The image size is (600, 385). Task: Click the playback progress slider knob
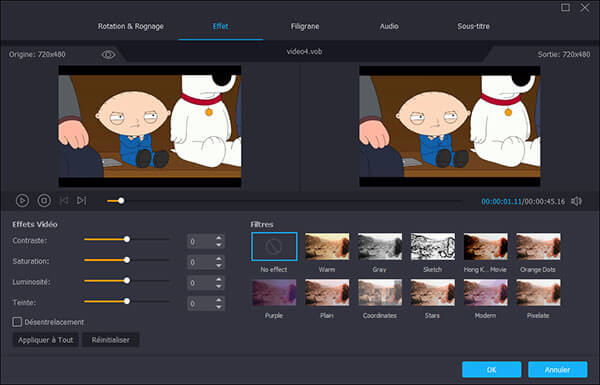point(121,201)
